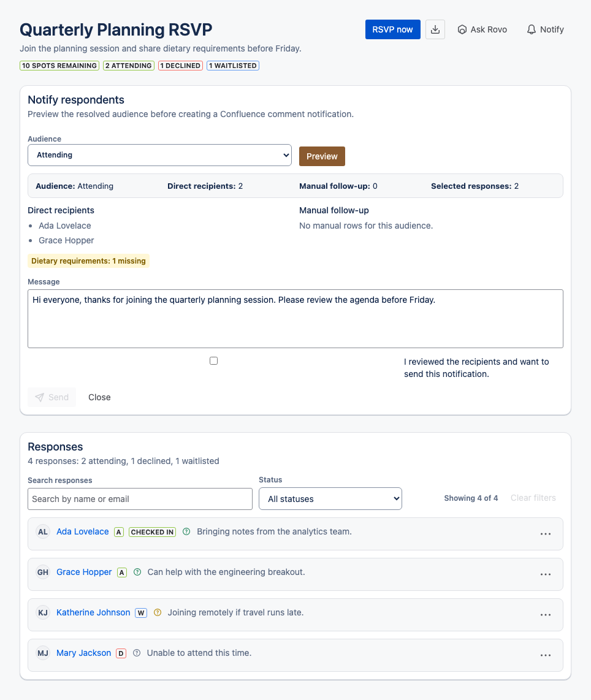The image size is (591, 700).
Task: Click Unable to attend this time note
Action: point(199,653)
